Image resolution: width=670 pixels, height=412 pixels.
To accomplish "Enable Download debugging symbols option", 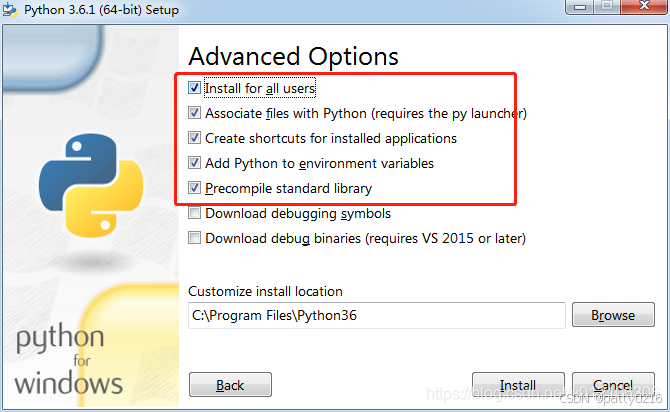I will 194,213.
